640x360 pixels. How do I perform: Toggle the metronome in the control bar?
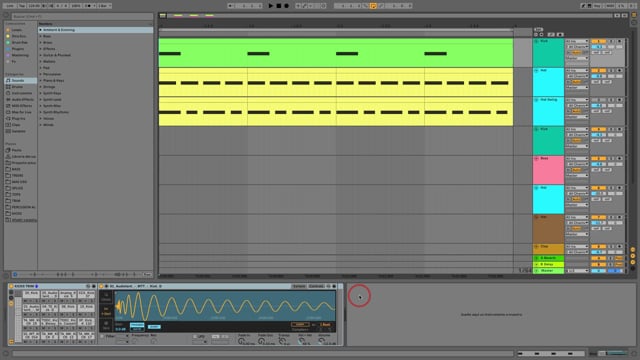pos(89,6)
